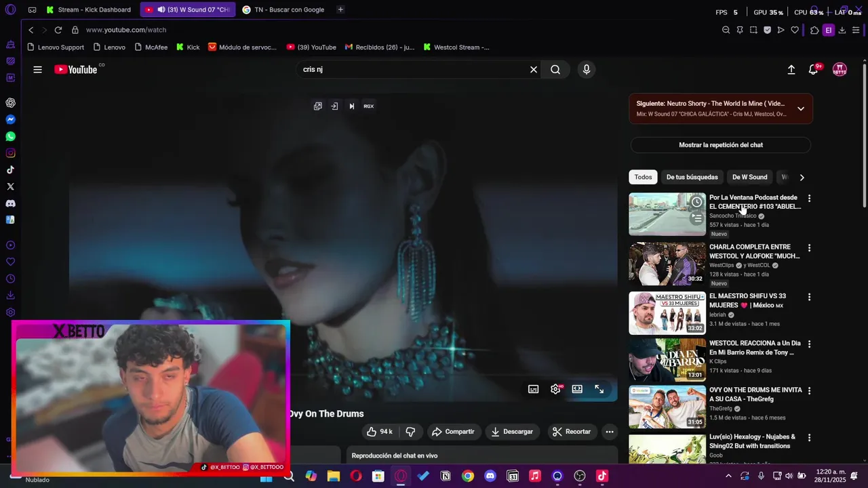Select the De tus búsquedas chip
Screen dimensions: 868x488
click(692, 178)
